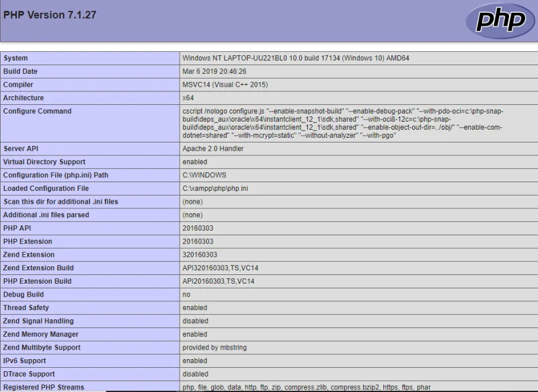Click the PHP logo in the header
The height and width of the screenshot is (392, 538).
[500, 21]
